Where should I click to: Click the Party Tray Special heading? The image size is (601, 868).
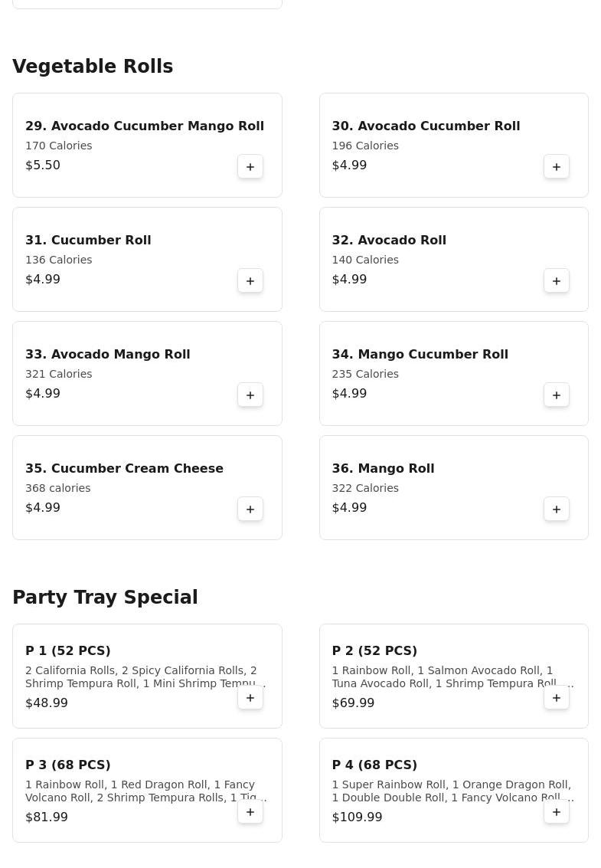point(105,598)
